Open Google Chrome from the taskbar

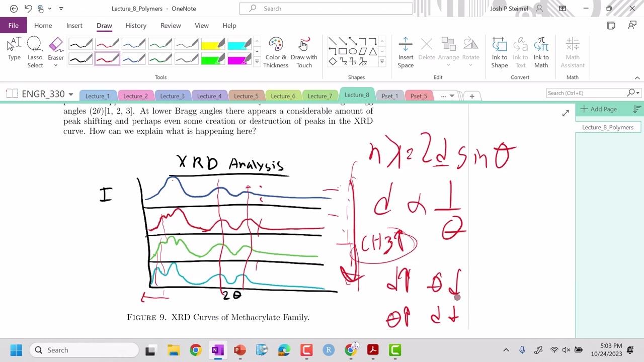pos(195,350)
